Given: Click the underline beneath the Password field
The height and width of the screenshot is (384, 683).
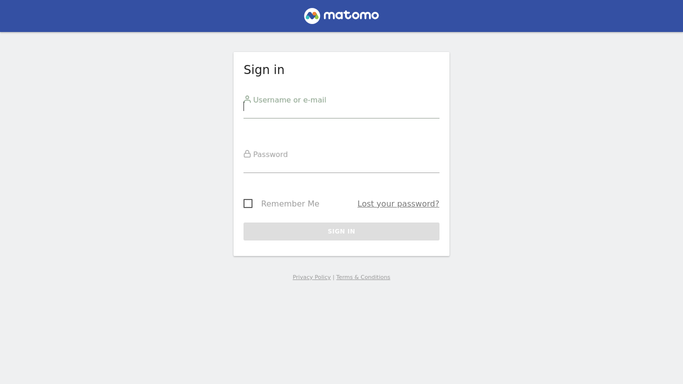Looking at the screenshot, I should click(341, 172).
